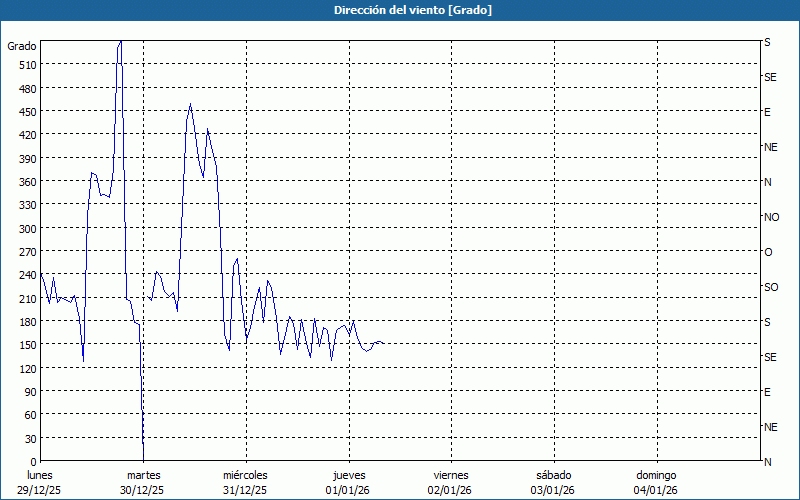Click the 270 tick on the left axis
This screenshot has height=500, width=800.
(x=26, y=252)
